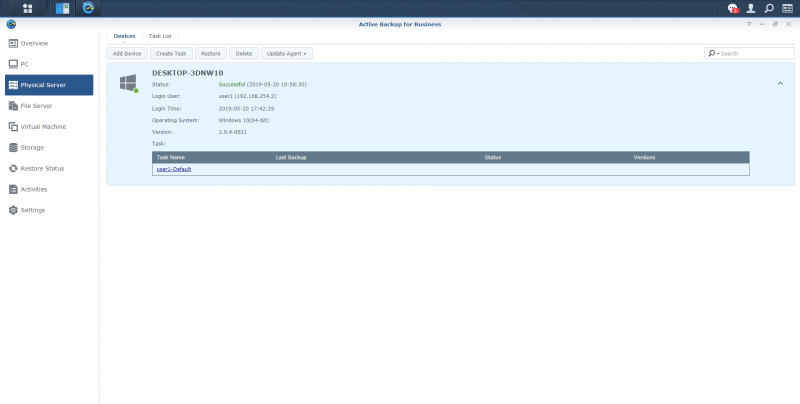This screenshot has width=800, height=404.
Task: Switch to the Devices tab
Action: (124, 36)
